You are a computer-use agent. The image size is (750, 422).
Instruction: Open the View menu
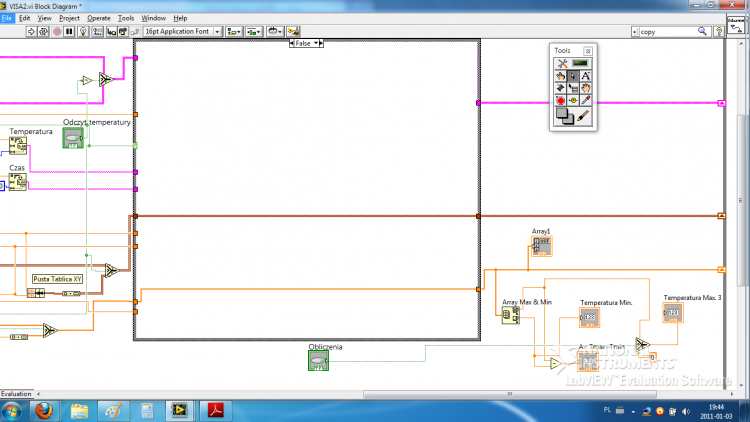tap(44, 18)
